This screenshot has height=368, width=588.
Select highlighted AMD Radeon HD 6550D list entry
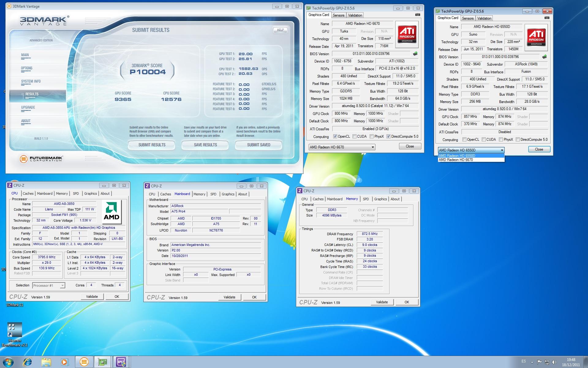(x=471, y=156)
